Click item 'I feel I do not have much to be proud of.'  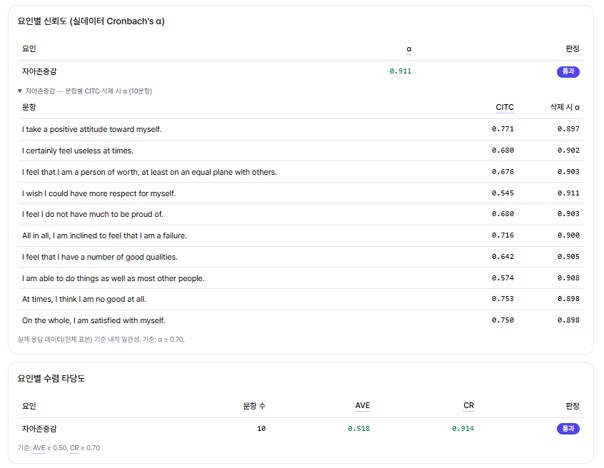point(92,214)
